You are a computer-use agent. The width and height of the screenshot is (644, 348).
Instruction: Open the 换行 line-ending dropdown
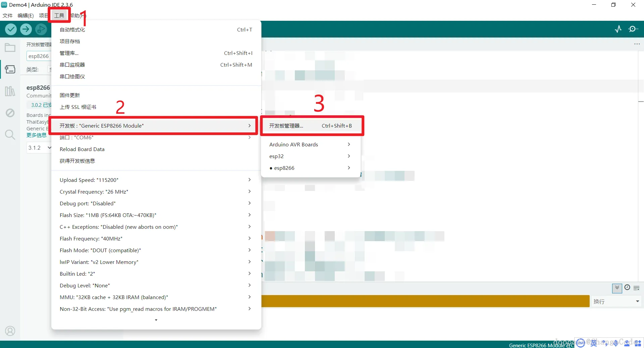(x=616, y=301)
